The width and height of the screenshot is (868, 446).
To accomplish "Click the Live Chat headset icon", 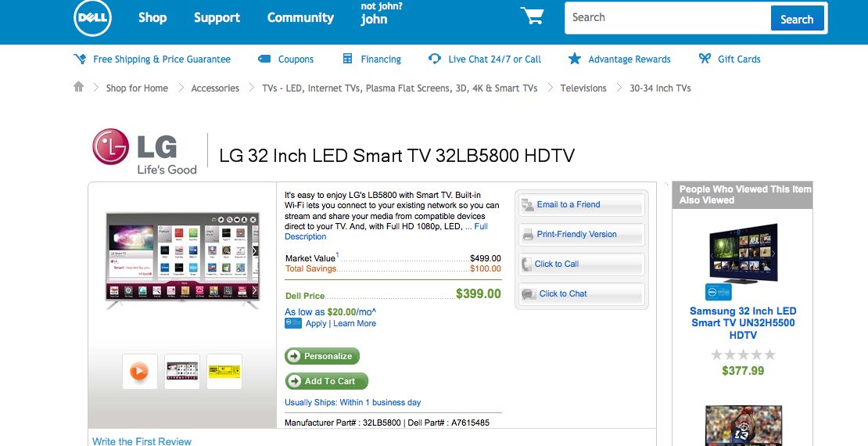I will [435, 59].
